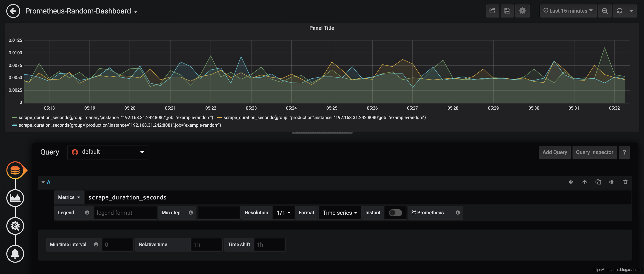Open the Prometheus external link
The image size is (644, 274).
coord(427,212)
